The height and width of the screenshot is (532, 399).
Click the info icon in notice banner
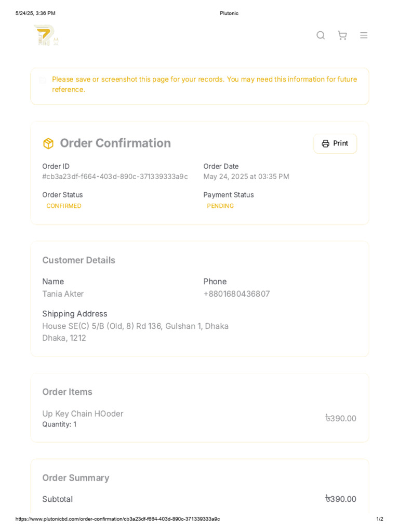42,80
